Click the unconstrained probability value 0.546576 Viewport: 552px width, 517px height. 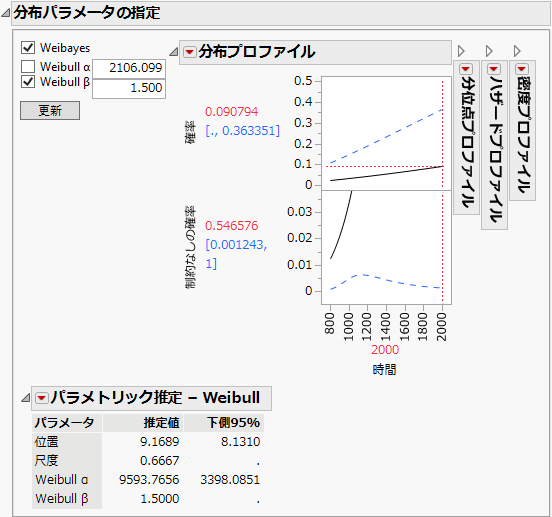[231, 226]
